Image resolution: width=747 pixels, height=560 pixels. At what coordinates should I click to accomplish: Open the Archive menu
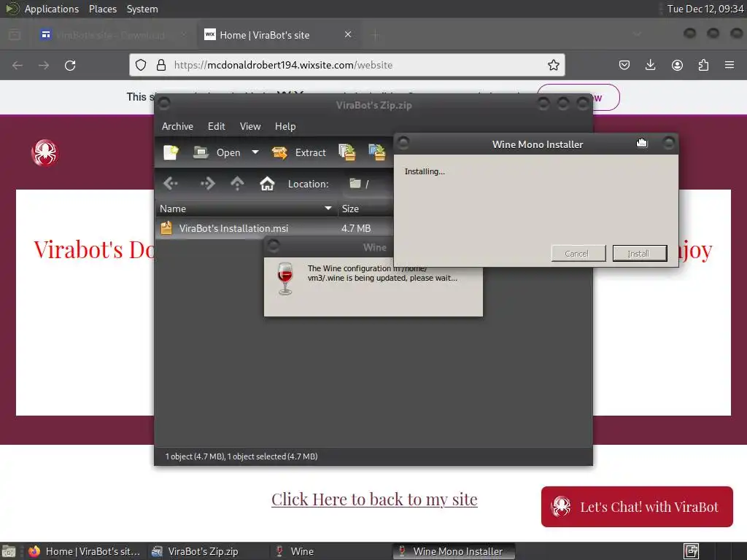[177, 126]
